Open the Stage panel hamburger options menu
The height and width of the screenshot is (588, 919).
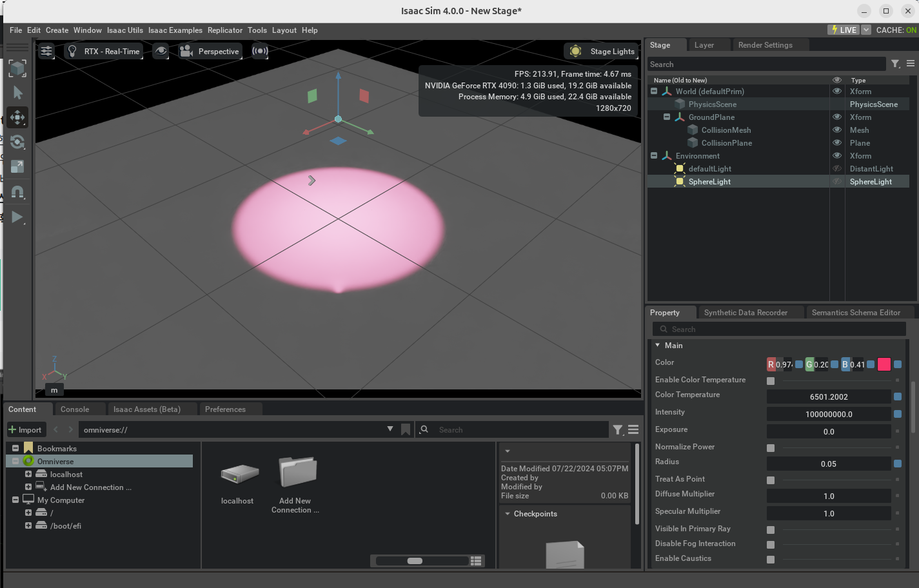click(911, 64)
